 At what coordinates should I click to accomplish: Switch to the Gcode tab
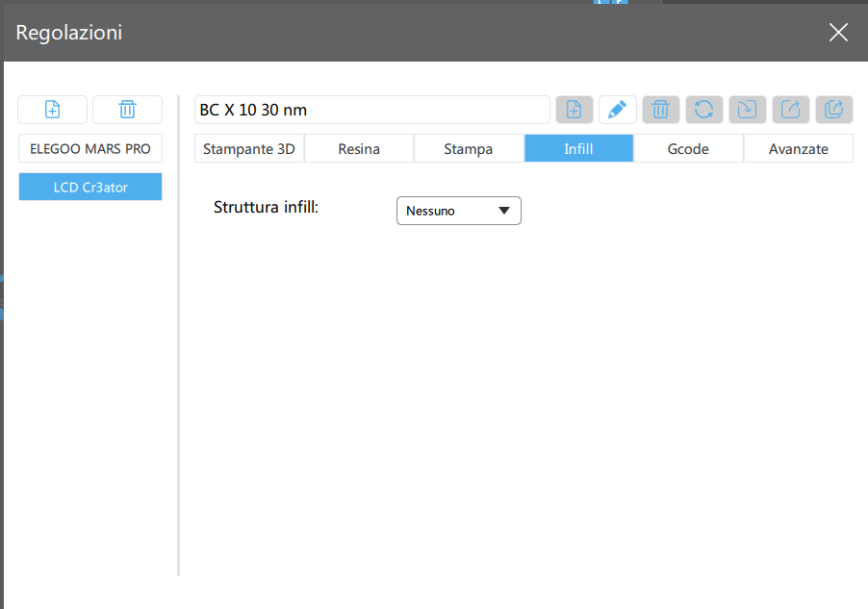pyautogui.click(x=688, y=148)
